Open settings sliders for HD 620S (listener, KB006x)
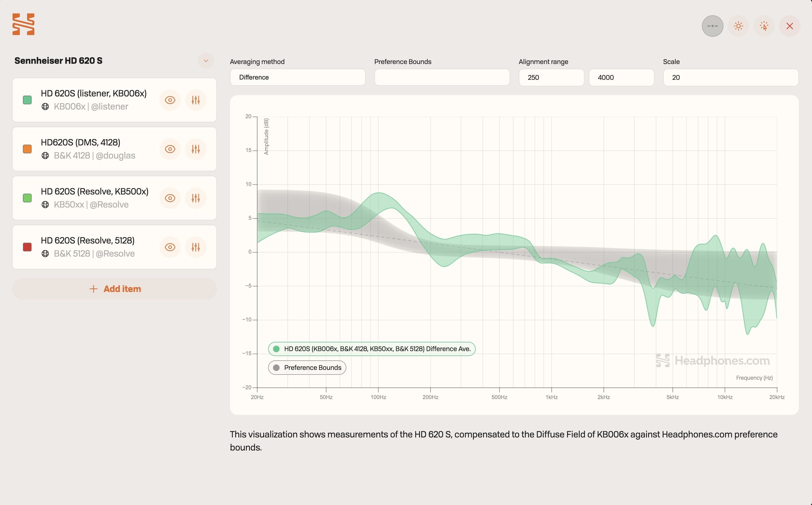Screen dimensions: 812x505 click(196, 100)
